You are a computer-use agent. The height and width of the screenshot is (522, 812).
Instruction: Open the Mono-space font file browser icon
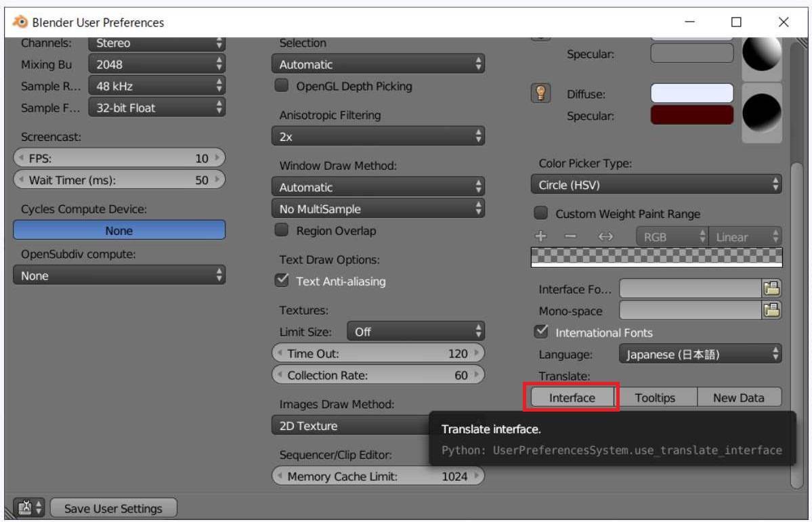771,310
